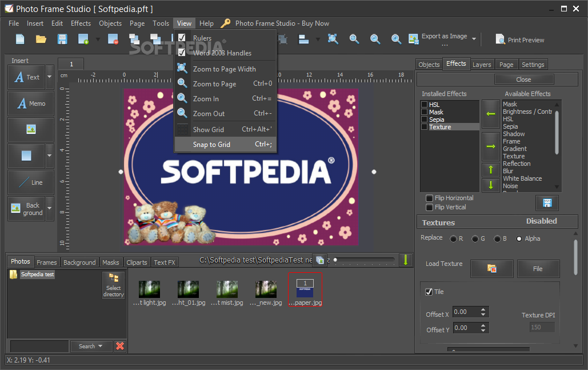Viewport: 588px width, 370px height.
Task: Click the save icon under Available Effects
Action: tap(547, 203)
